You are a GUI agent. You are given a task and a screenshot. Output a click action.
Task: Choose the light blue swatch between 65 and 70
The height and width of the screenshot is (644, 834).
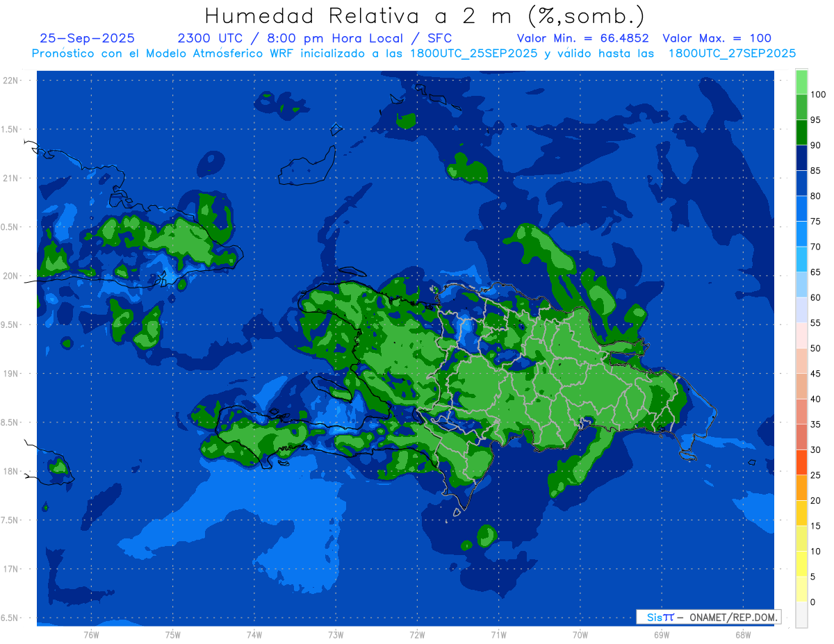[801, 259]
